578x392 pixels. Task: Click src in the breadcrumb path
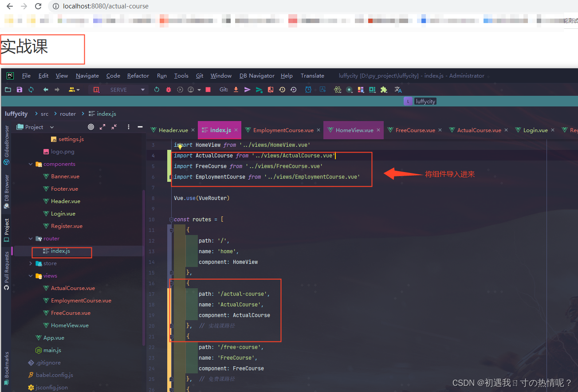(45, 114)
